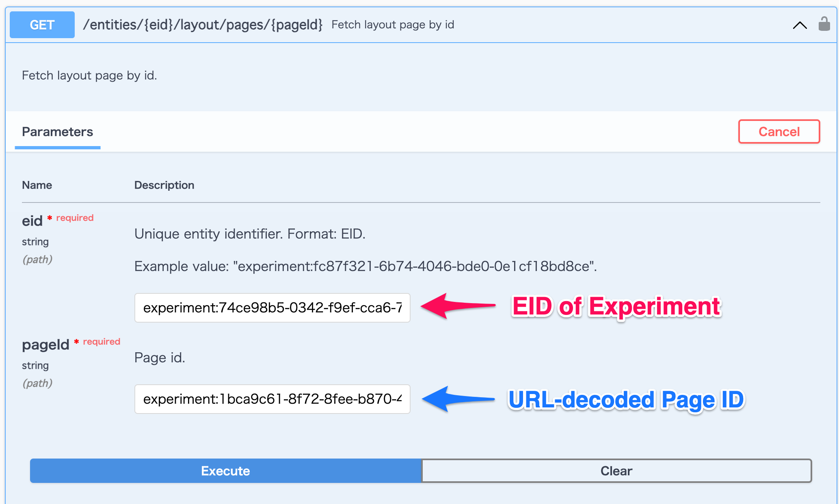Focus the pageId input field
Screen dimensions: 839x504
272,399
